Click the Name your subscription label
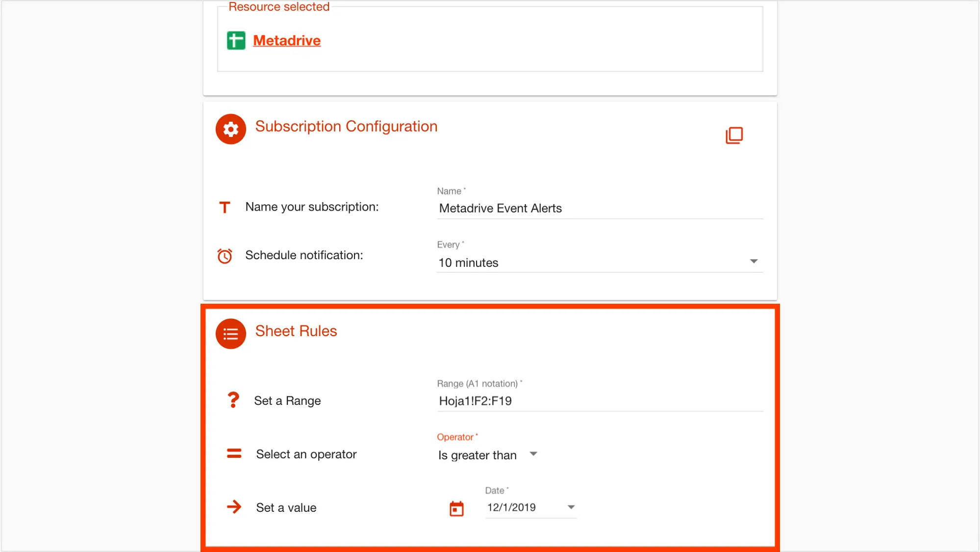This screenshot has height=552, width=980. coord(312,207)
